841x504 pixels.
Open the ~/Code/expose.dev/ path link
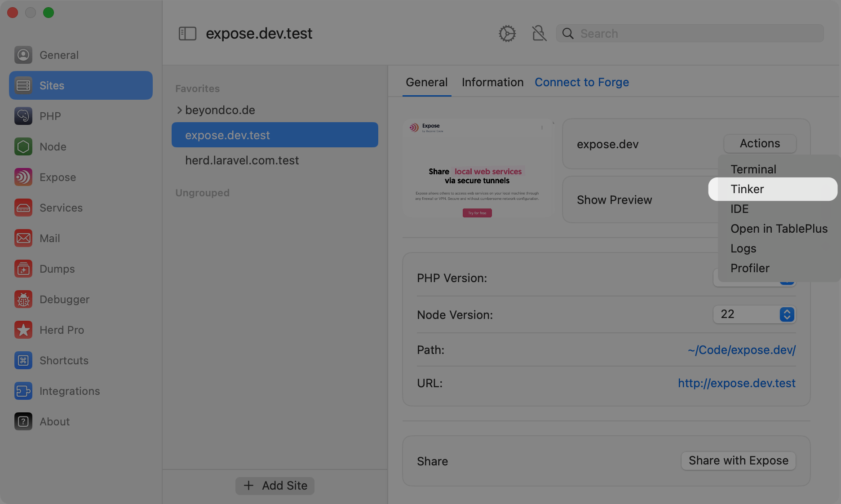[x=741, y=350]
